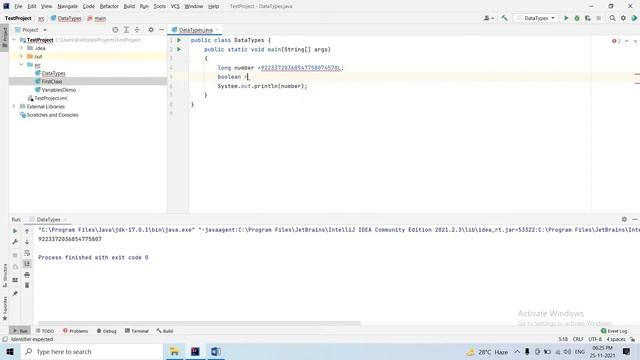The image size is (640, 360).
Task: Click the Windows taskbar search box
Action: point(91,352)
